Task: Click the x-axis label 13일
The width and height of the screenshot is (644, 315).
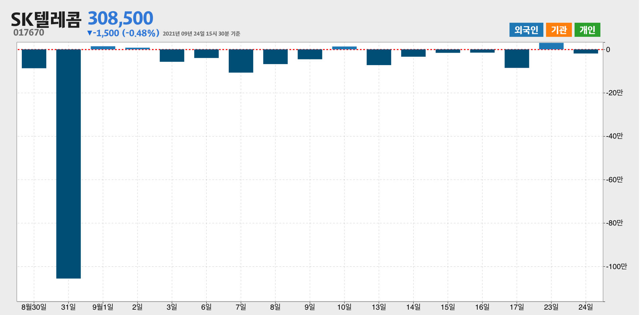Action: pos(379,307)
